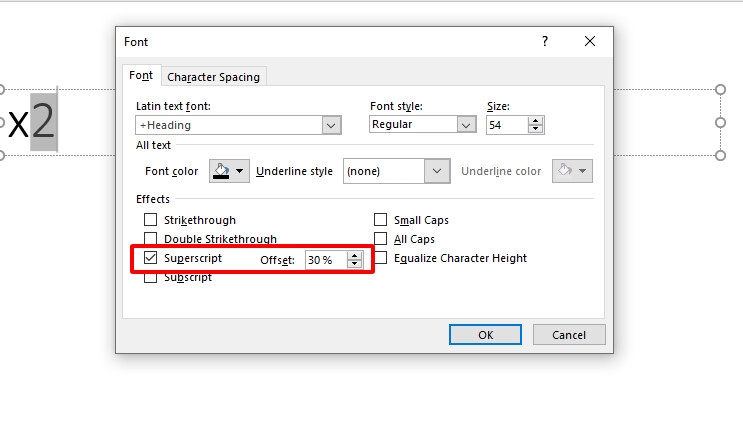Decrease font size with down arrow

click(536, 129)
